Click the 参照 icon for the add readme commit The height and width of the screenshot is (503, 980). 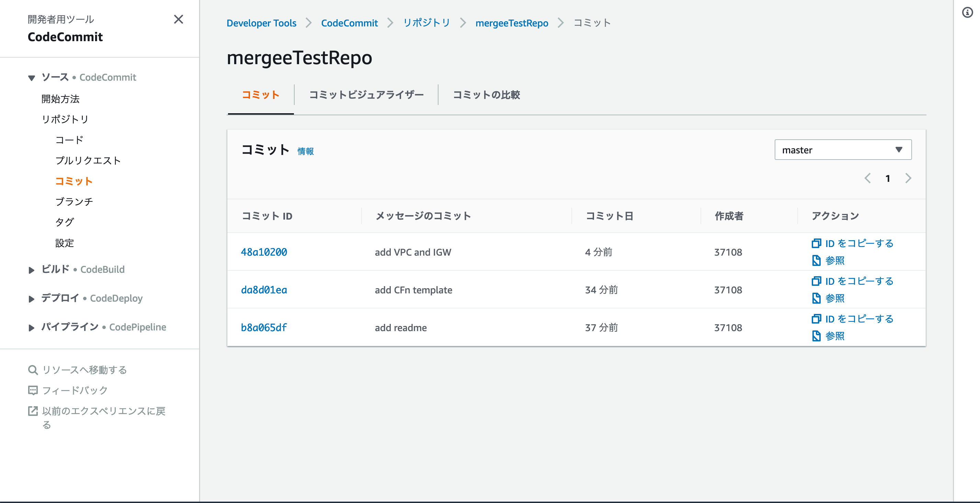[817, 336]
